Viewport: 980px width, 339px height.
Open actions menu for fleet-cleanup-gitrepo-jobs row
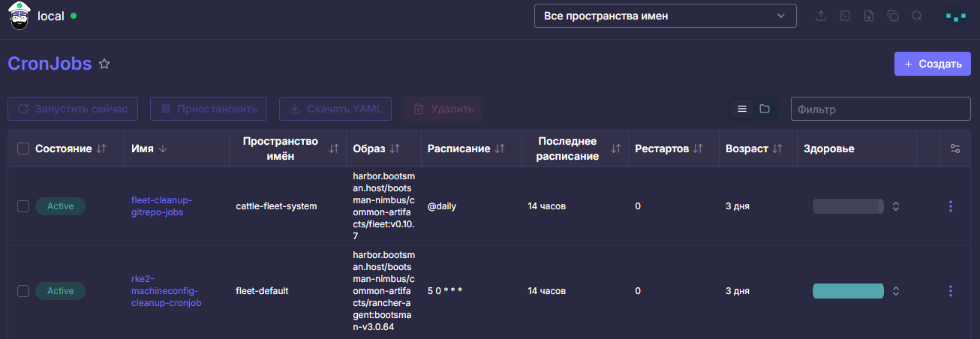tap(951, 206)
